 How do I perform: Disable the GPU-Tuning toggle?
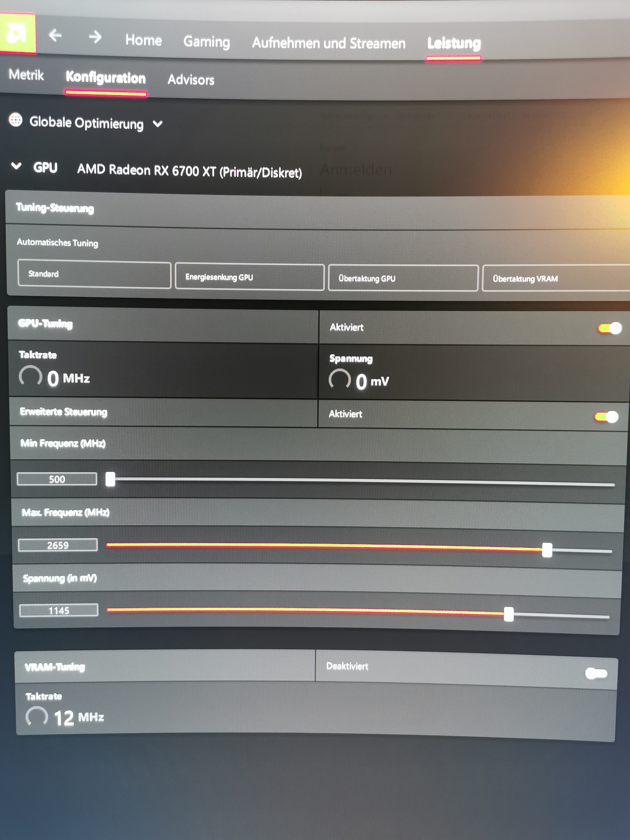(x=610, y=328)
